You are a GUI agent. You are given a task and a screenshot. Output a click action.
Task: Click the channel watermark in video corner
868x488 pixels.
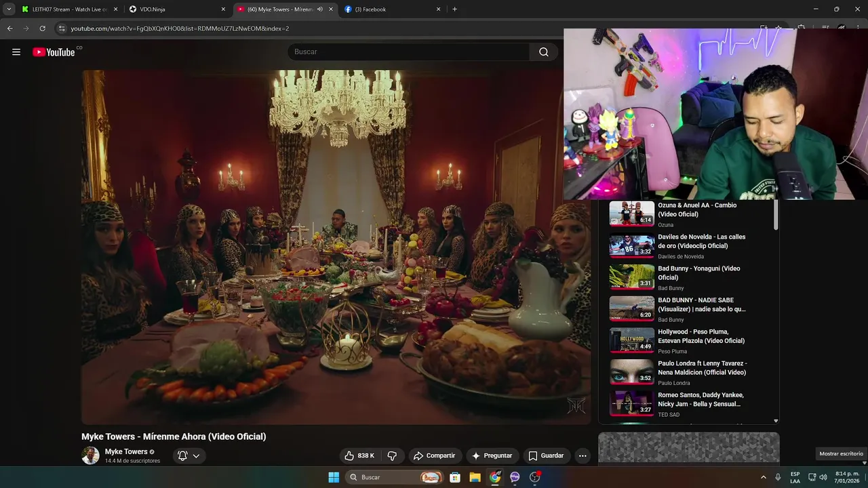click(576, 405)
